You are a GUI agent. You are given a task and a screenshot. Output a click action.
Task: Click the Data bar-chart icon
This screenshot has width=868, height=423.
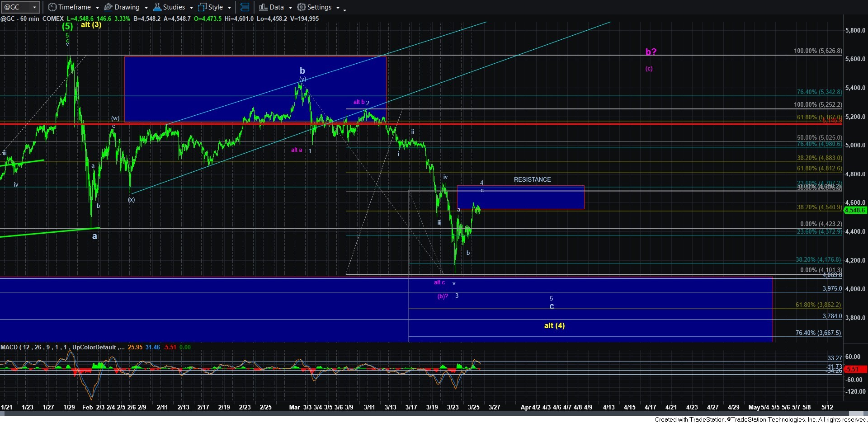(x=263, y=7)
